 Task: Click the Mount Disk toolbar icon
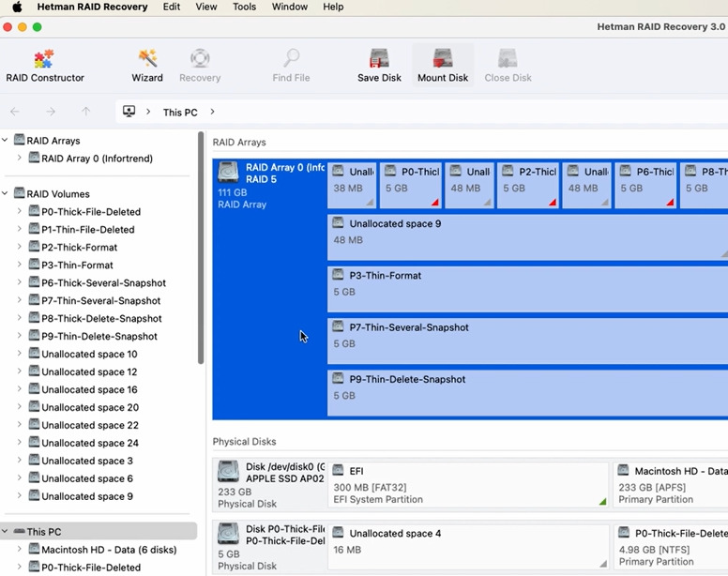(443, 58)
